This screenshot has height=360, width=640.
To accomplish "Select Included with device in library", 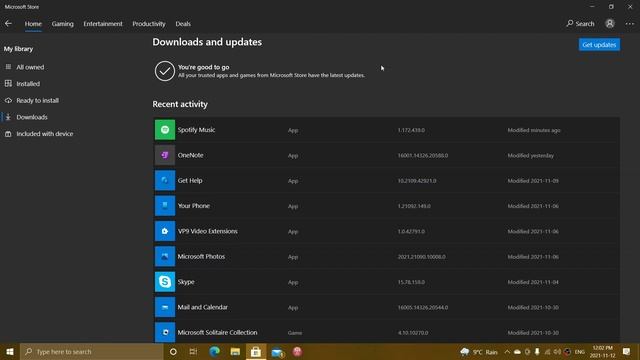I will (45, 134).
